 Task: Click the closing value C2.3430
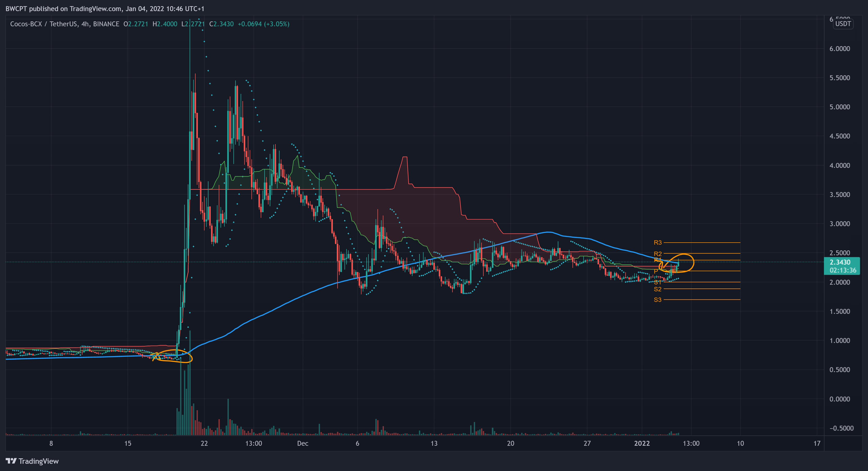221,24
